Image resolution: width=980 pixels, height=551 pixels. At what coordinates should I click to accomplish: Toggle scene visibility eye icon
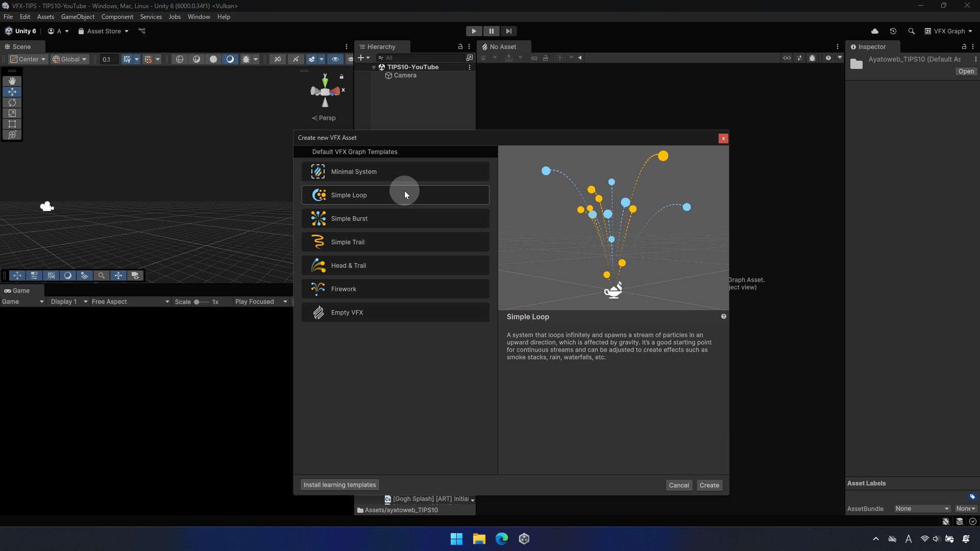tap(335, 59)
